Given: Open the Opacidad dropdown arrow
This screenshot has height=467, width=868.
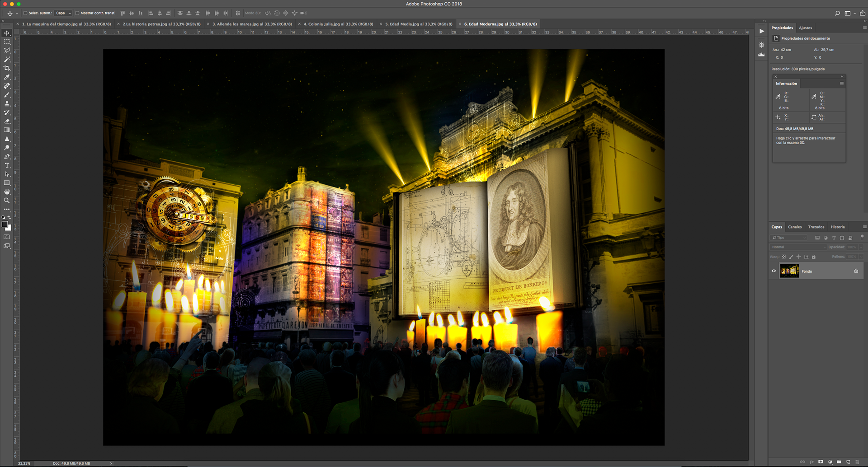Looking at the screenshot, I should coord(861,247).
